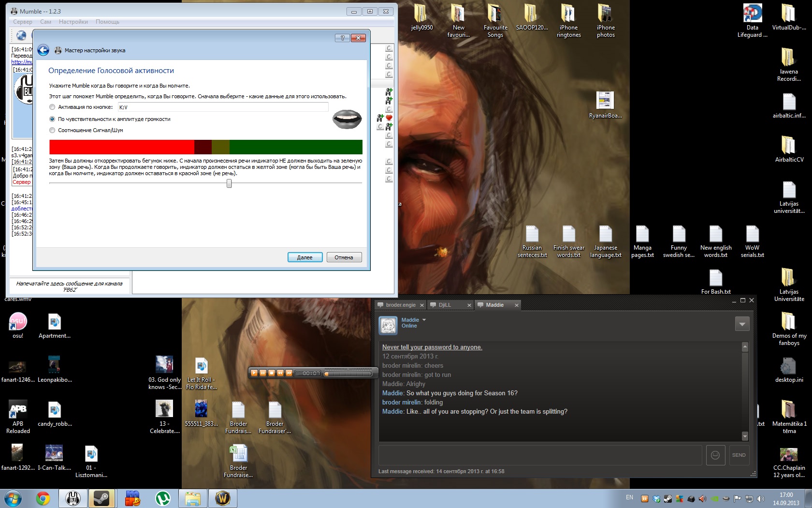
Task: Click the network connection tray icon
Action: coord(749,498)
